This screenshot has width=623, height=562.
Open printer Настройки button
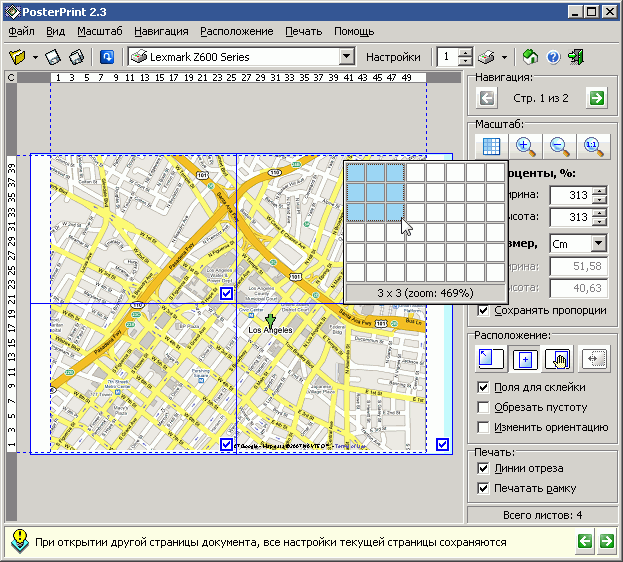pos(393,57)
